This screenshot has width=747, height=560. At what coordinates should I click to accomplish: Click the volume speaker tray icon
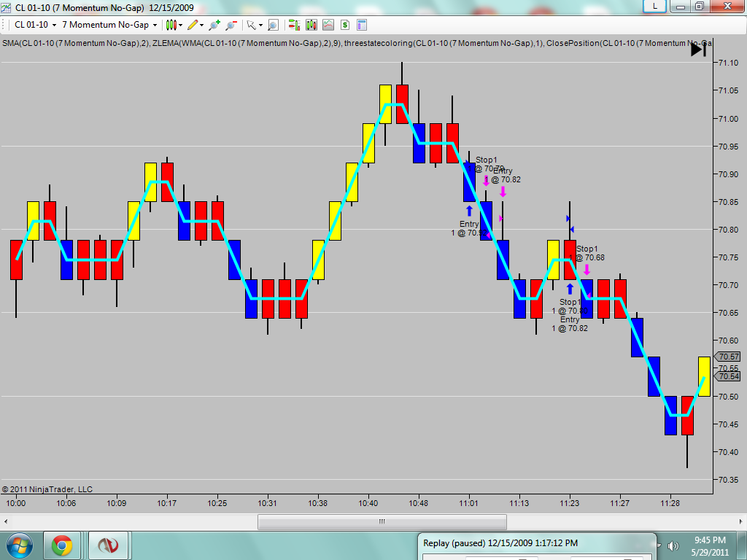[673, 545]
